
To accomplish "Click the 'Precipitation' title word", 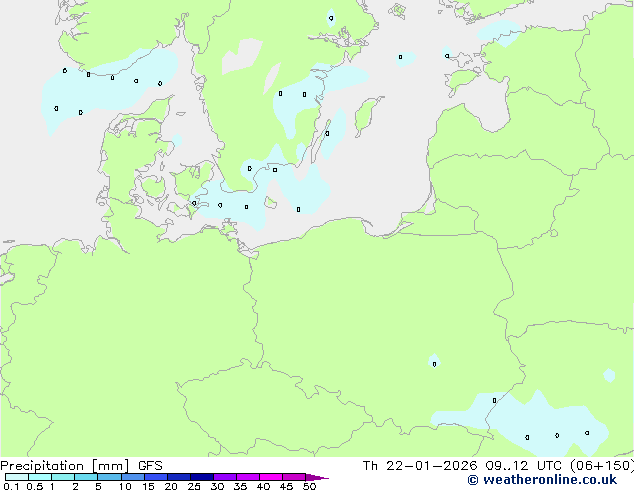I will coord(42,466).
